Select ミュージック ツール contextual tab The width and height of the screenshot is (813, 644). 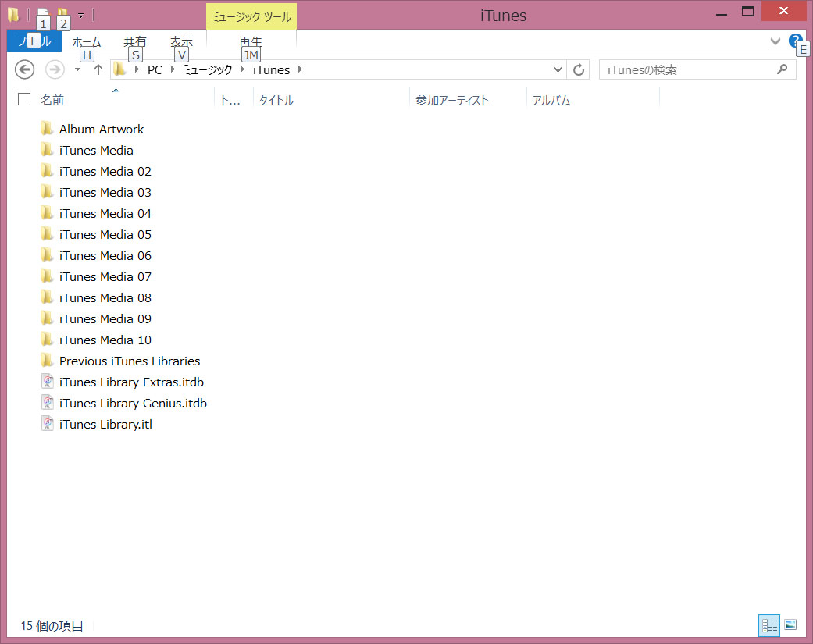251,16
